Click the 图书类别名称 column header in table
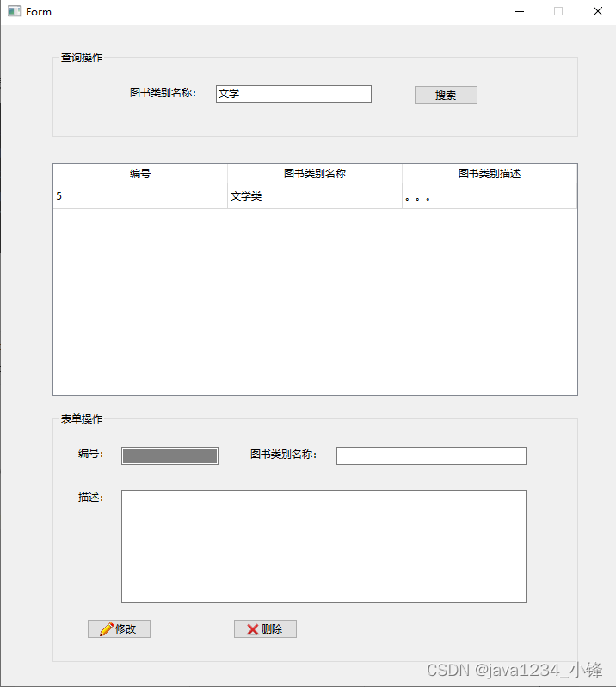Viewport: 616px width, 687px height. [315, 174]
